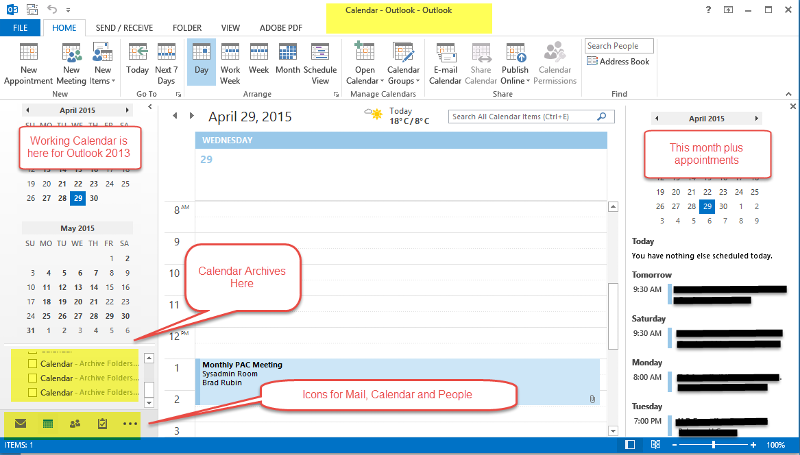Screen dimensions: 800x455
Task: Open Outlook Help question mark
Action: tap(708, 10)
